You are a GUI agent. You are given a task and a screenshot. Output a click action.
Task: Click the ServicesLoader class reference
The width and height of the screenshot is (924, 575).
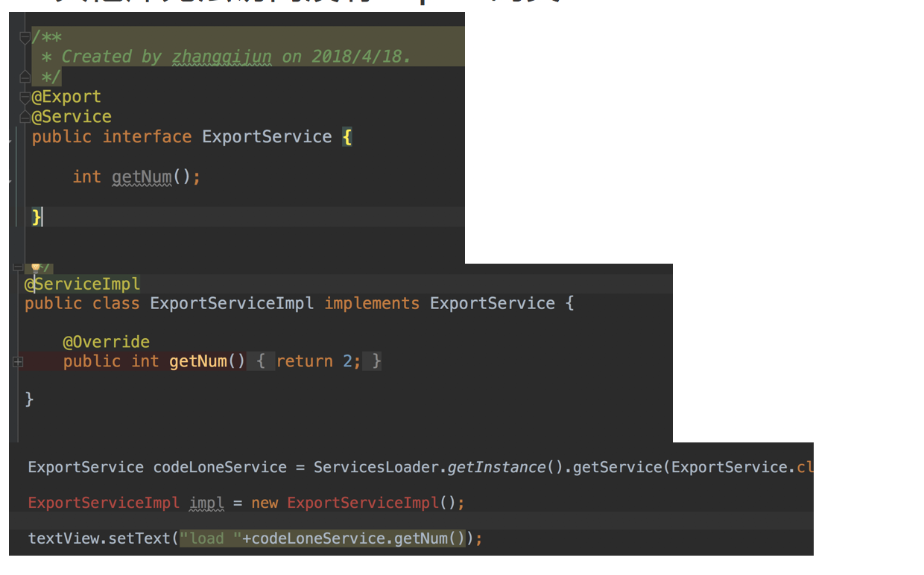(x=378, y=468)
